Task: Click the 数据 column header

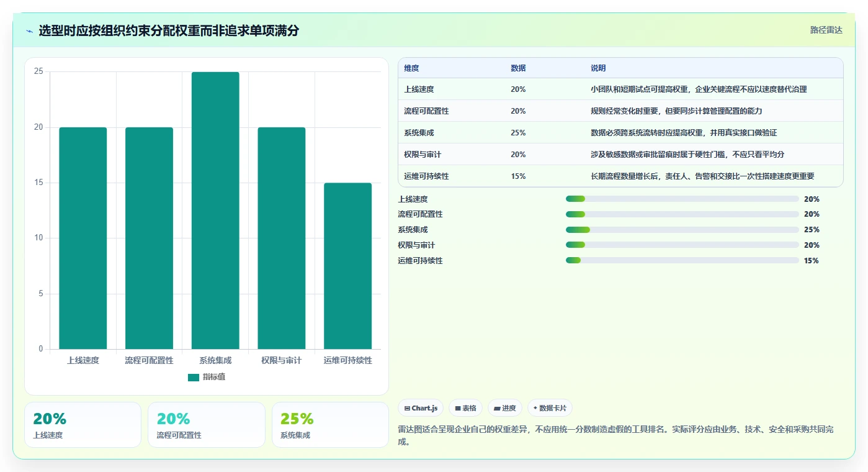Action: pyautogui.click(x=518, y=68)
